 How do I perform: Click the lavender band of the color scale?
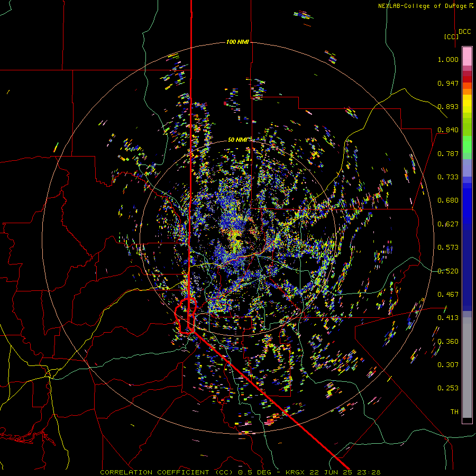coord(467,168)
